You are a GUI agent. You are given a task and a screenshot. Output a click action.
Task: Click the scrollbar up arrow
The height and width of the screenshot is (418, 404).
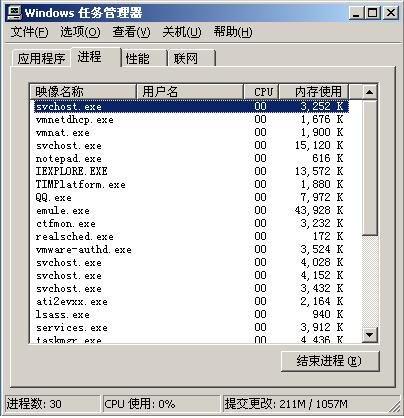tap(369, 92)
